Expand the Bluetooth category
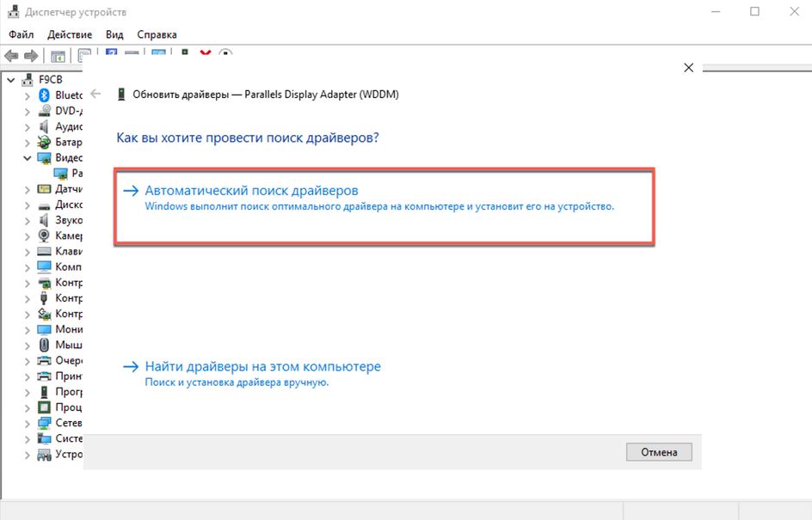 coord(28,95)
